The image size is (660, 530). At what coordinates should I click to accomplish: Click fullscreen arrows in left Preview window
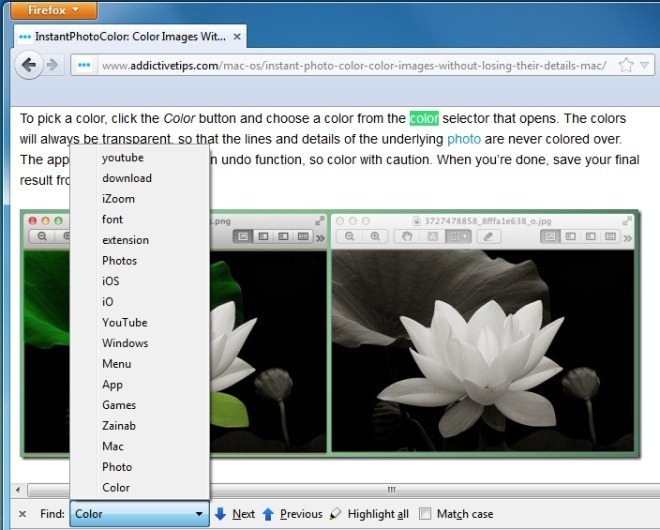pos(320,220)
